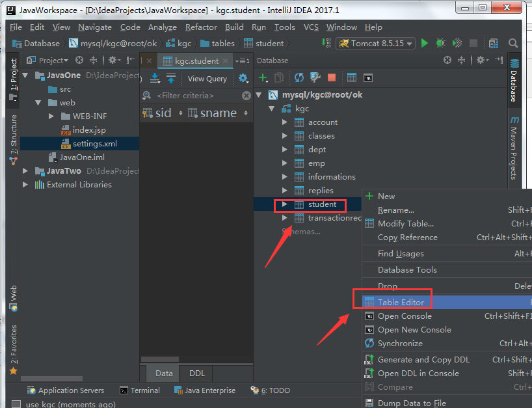Open the 7: Structure side panel

tap(14, 139)
